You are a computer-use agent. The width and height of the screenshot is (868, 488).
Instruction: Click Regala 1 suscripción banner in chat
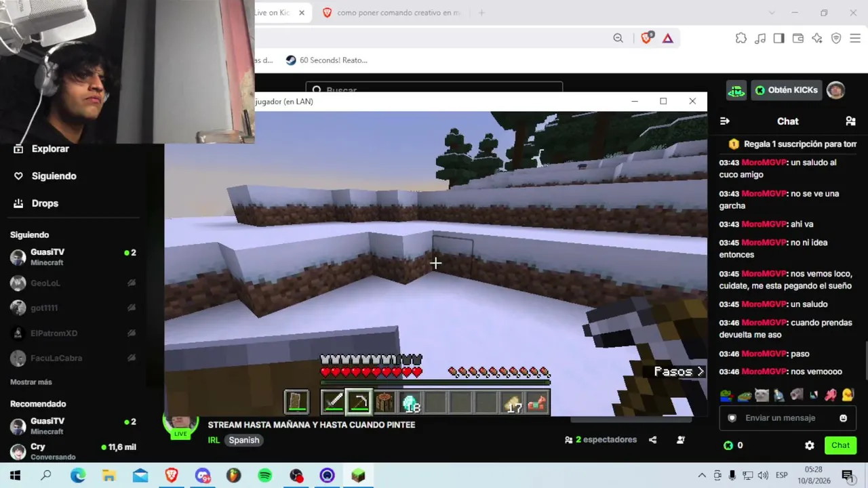(x=792, y=144)
